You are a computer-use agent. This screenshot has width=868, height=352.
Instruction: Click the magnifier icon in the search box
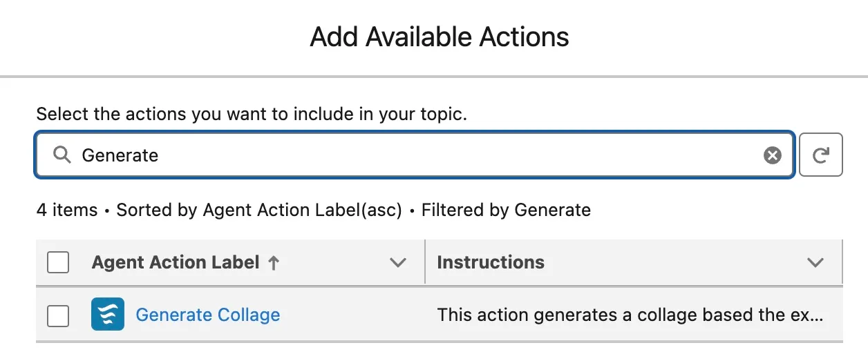click(62, 155)
